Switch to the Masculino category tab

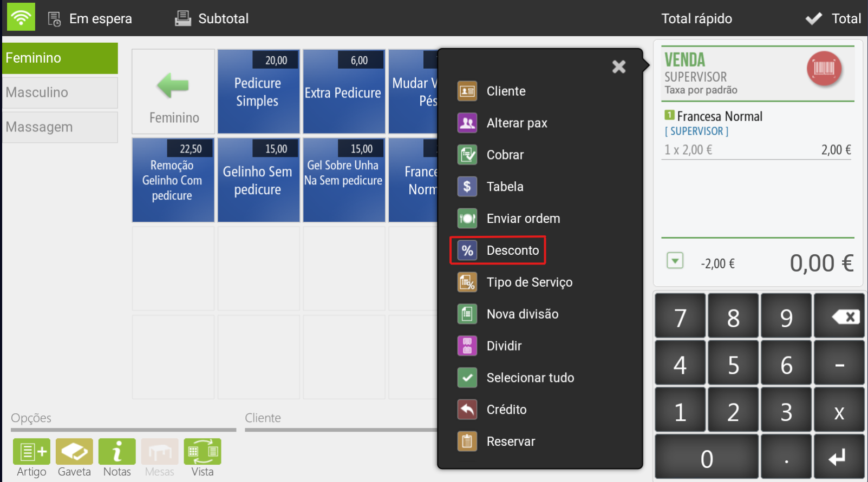[x=60, y=93]
